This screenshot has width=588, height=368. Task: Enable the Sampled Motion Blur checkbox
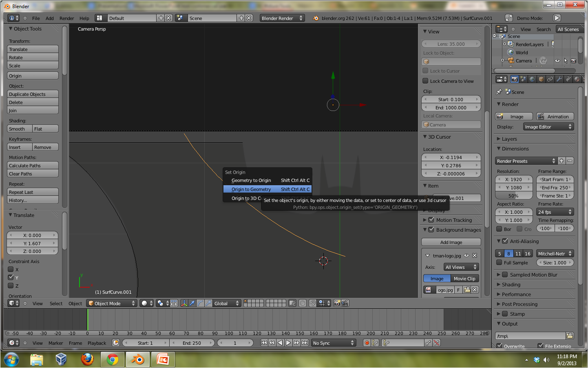pos(505,275)
